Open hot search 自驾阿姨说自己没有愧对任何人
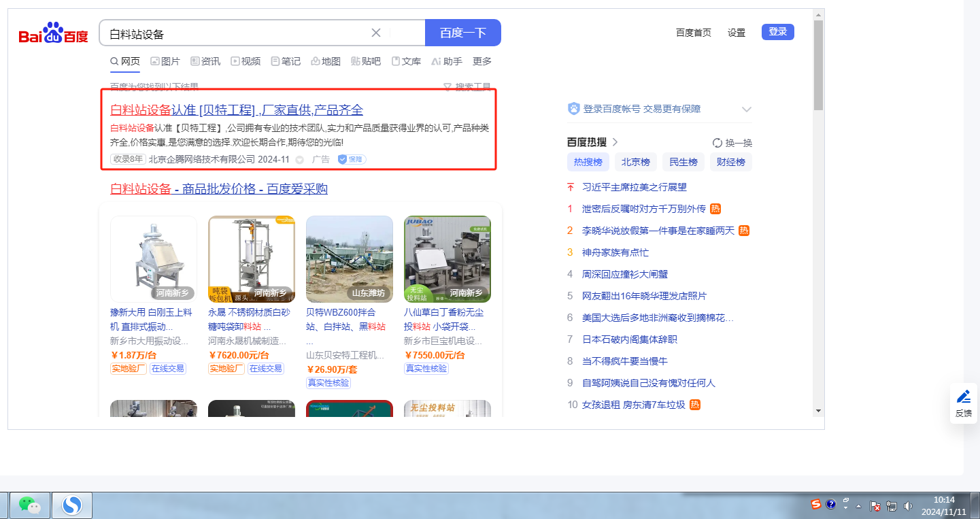The image size is (980, 519). pyautogui.click(x=649, y=383)
